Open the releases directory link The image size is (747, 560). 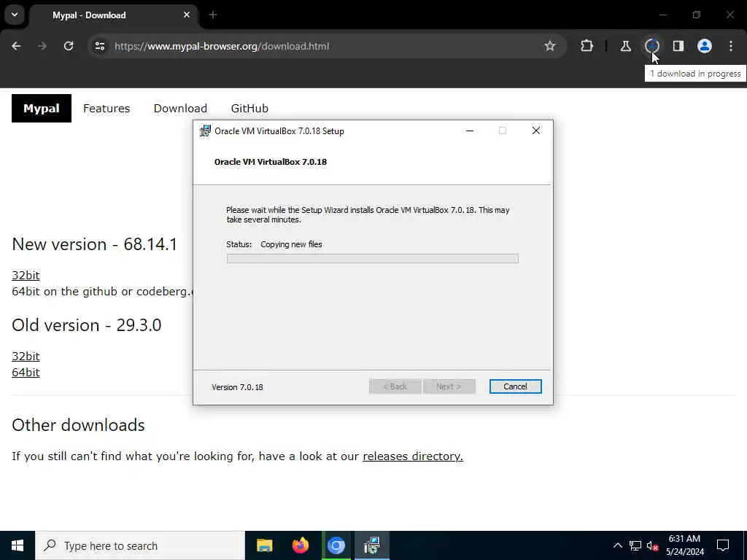click(413, 456)
